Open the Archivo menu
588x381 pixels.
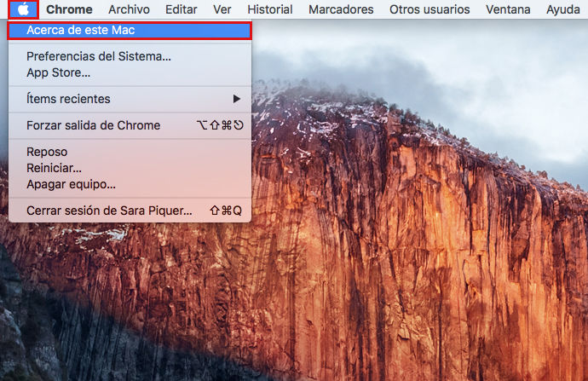click(x=129, y=9)
